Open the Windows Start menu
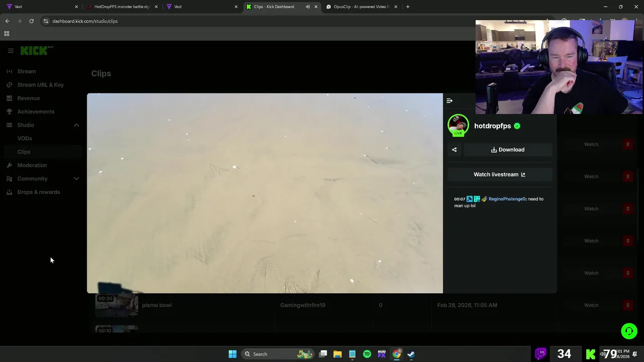 tap(232, 354)
